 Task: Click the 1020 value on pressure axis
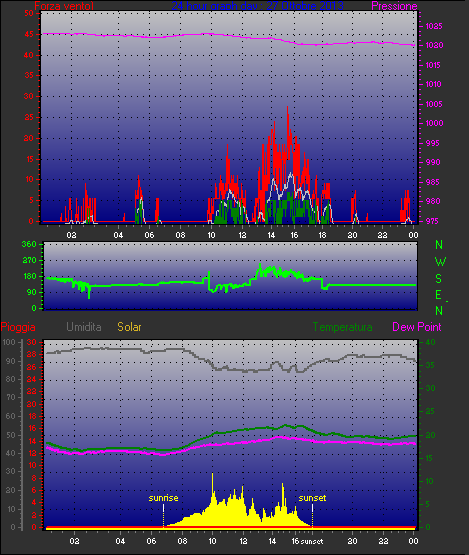(434, 45)
